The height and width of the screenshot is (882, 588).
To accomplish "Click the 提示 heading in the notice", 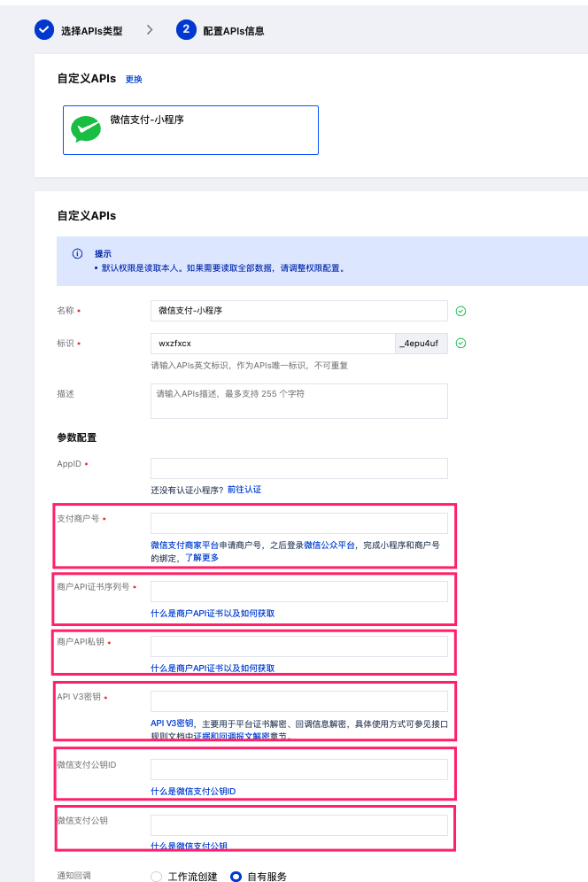I will (x=103, y=253).
